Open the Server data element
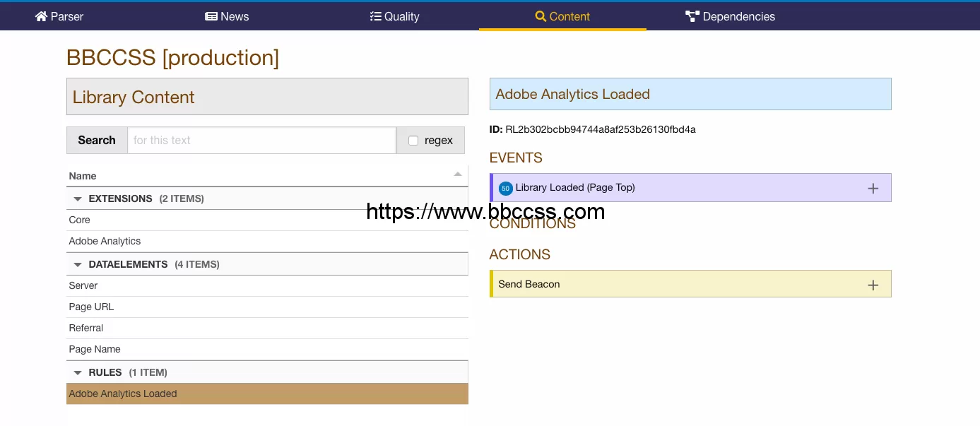This screenshot has height=426, width=980. pyautogui.click(x=267, y=285)
